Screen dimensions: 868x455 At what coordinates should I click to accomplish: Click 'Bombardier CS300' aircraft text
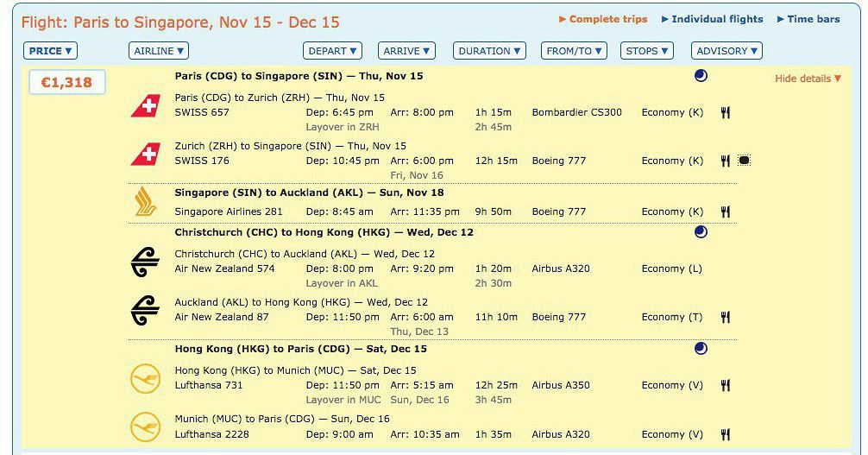click(577, 112)
